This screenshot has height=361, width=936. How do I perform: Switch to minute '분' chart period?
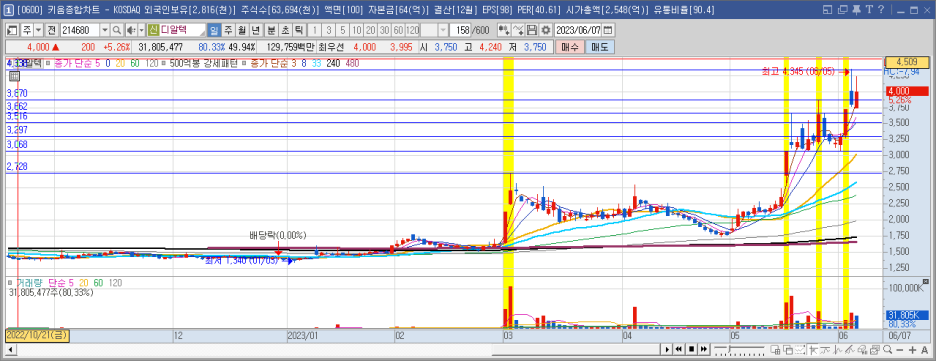271,30
